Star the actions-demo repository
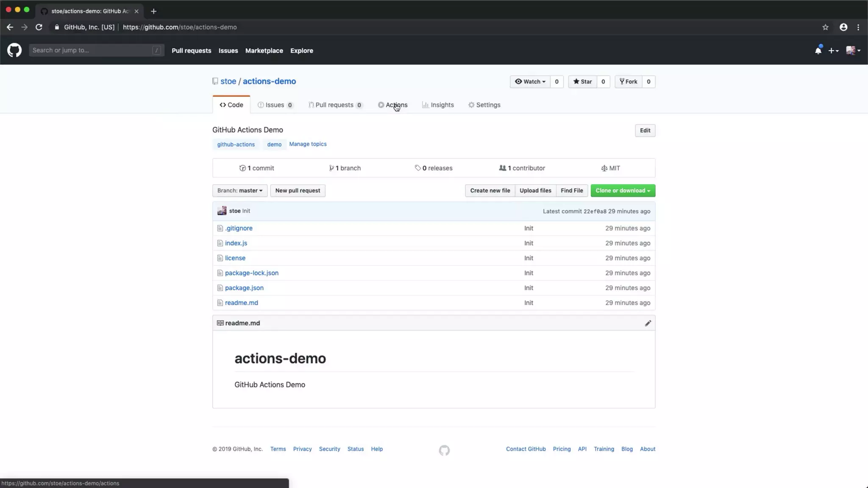Viewport: 868px width, 488px height. (582, 82)
